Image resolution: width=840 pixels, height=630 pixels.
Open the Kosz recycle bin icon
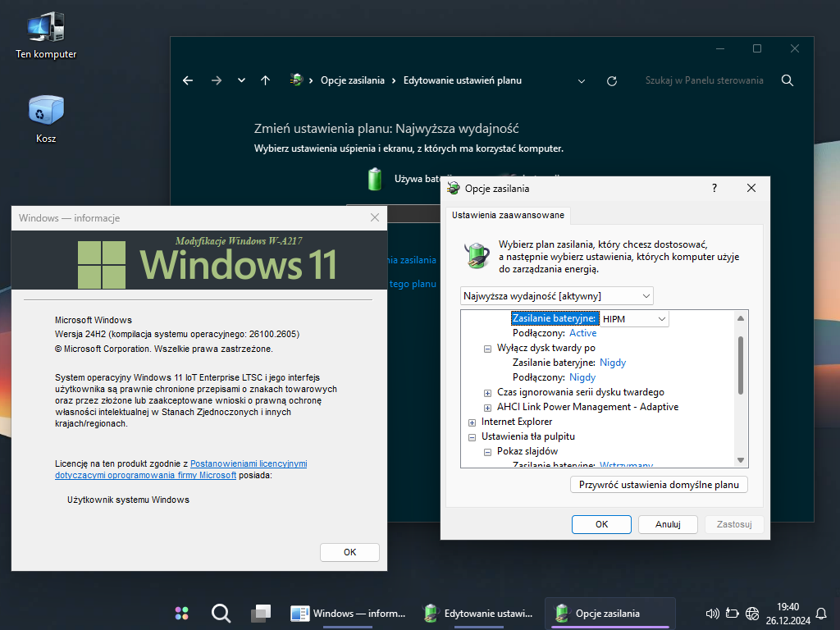click(46, 119)
